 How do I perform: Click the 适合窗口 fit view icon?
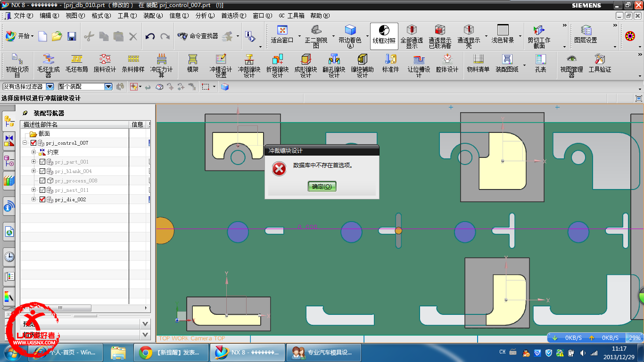pyautogui.click(x=282, y=35)
